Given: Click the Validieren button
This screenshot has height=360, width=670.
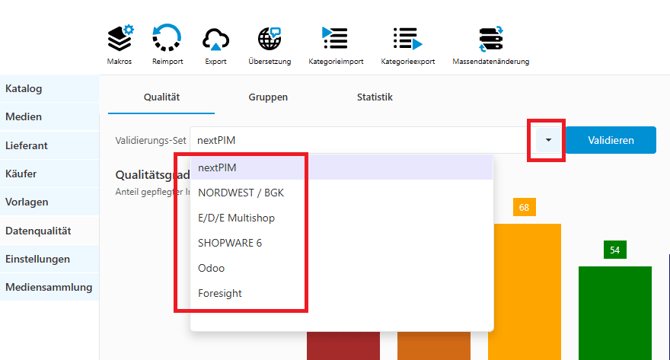Looking at the screenshot, I should [x=611, y=140].
